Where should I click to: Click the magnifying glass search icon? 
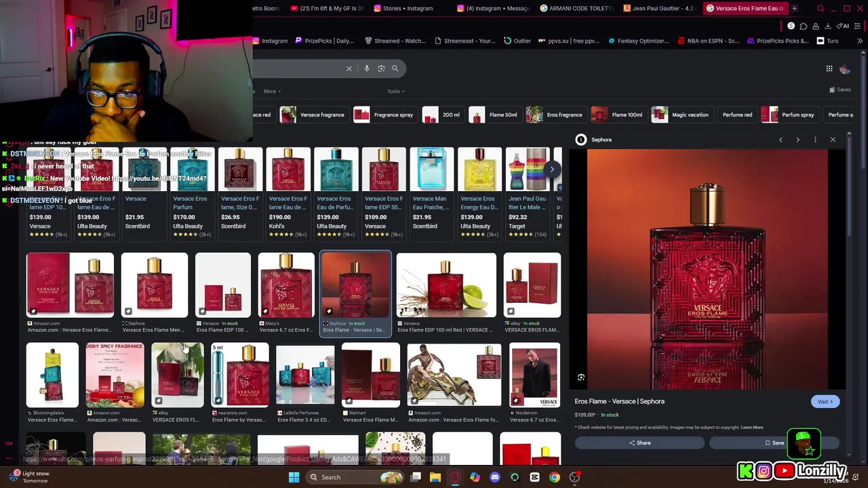[395, 68]
